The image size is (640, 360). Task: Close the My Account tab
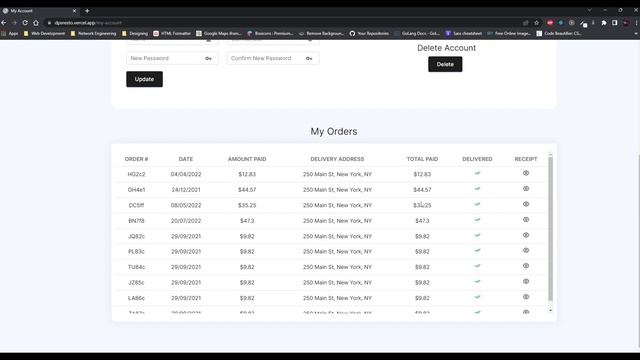coord(74,11)
